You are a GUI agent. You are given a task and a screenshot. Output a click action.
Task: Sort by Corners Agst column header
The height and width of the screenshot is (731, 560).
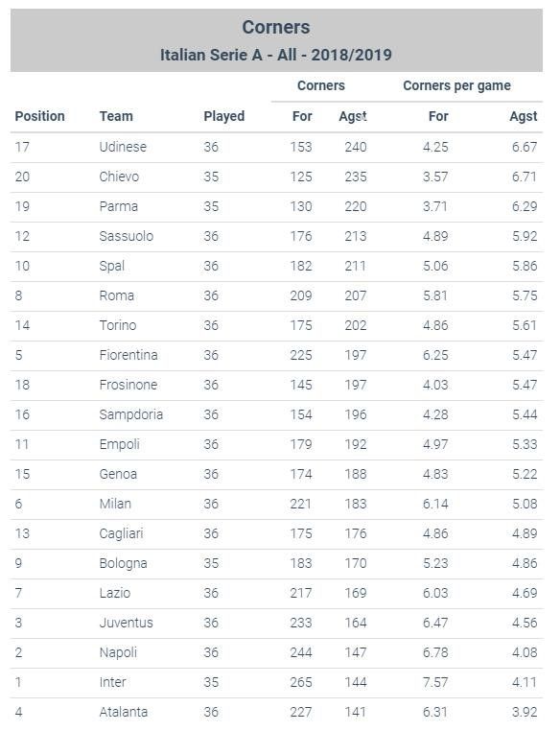353,116
